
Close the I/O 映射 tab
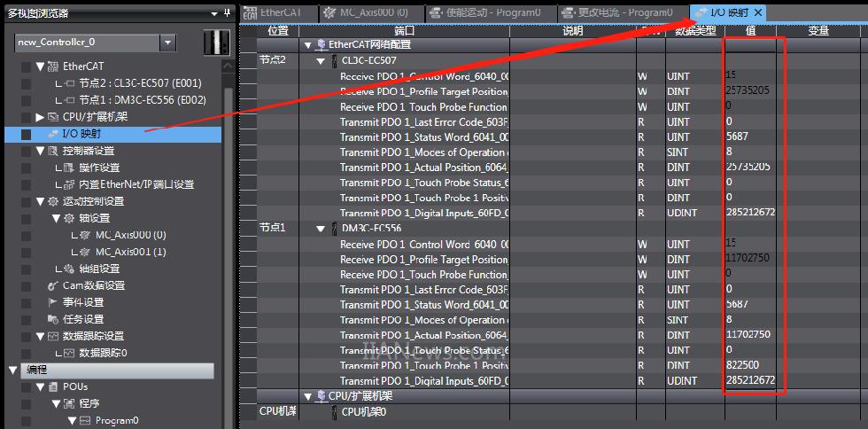(x=758, y=12)
